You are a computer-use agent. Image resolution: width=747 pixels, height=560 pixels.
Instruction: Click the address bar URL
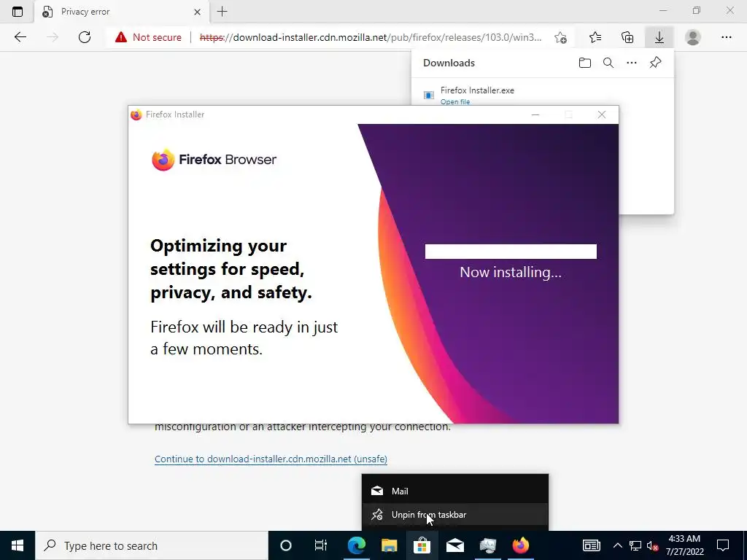point(371,37)
